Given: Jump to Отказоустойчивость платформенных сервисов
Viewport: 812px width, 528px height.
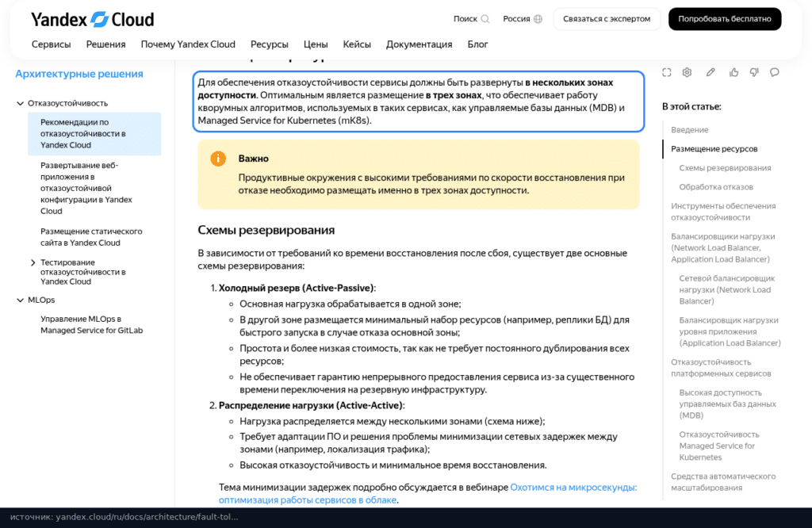Looking at the screenshot, I should coord(721,368).
